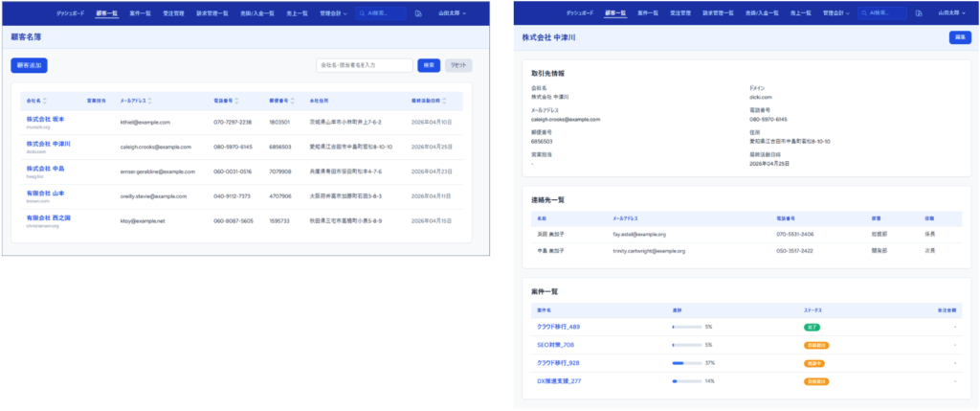Screen dimensions: 980x411
Task: Click the 14% progress bar for DX推進支援_277
Action: pos(687,381)
